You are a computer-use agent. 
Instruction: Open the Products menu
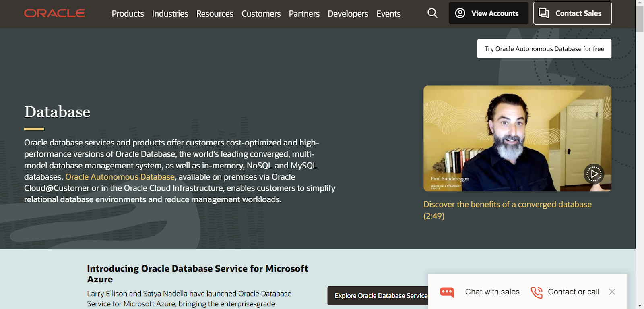[x=128, y=14]
